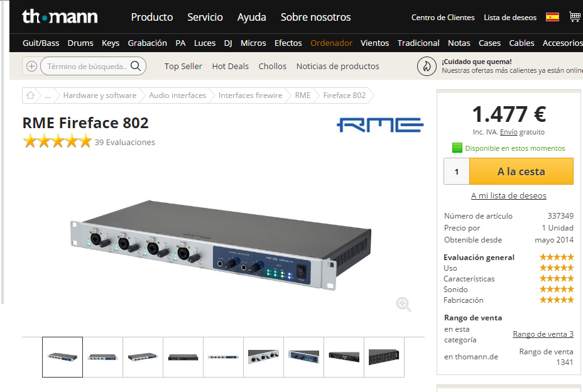Click the plus icon beside search box
Screen dimensions: 583x392
click(x=31, y=66)
